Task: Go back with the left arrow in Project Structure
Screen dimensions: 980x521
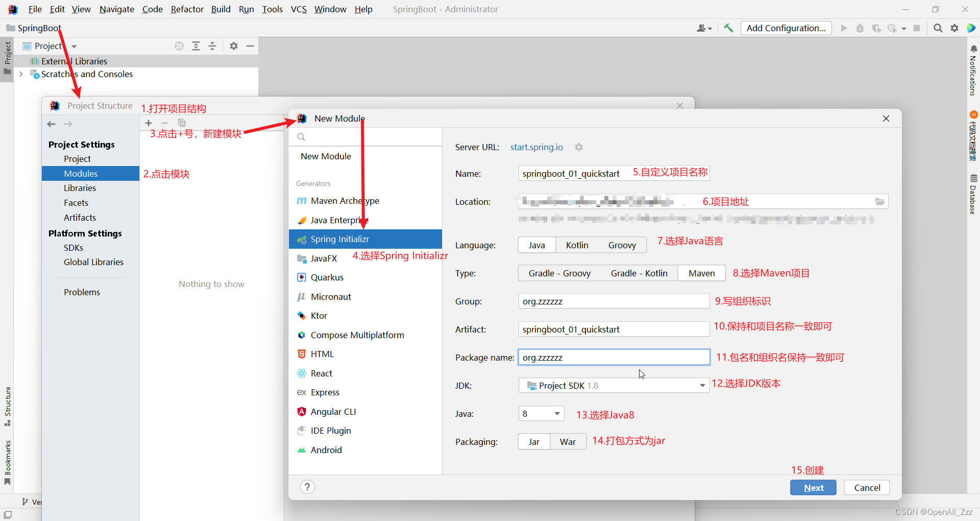Action: click(x=52, y=124)
